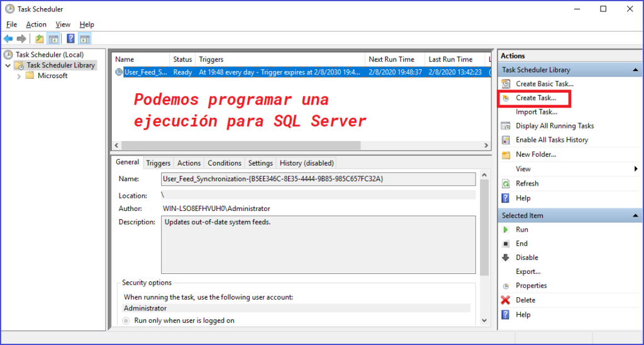Click the Display All Running Tasks icon

(506, 126)
